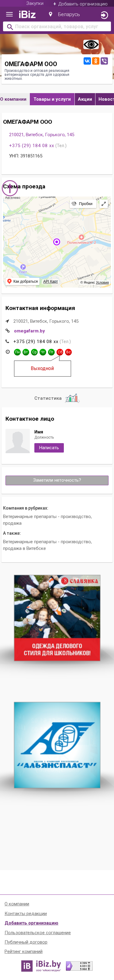This screenshot has height=980, width=114.
Task: Toggle the eye accessibility icon
Action: (91, 45)
